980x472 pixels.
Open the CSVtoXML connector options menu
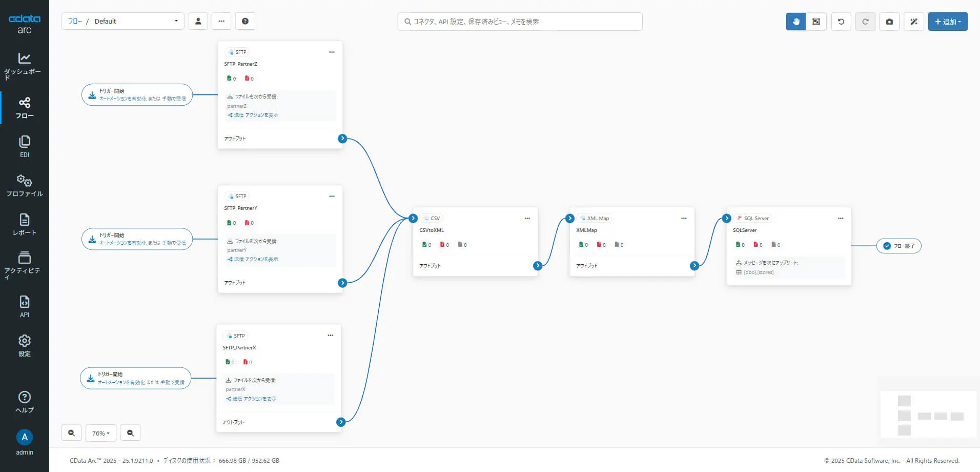tap(527, 218)
